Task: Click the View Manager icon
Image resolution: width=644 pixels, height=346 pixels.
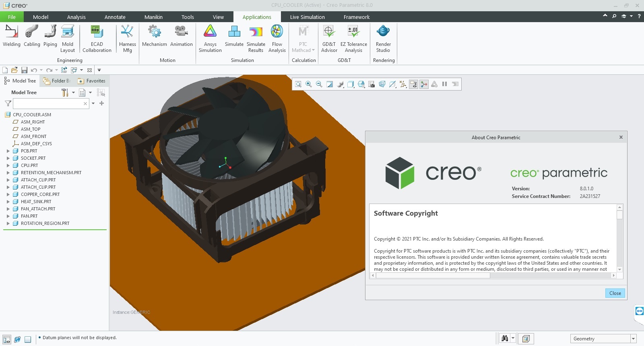Action: (x=372, y=84)
